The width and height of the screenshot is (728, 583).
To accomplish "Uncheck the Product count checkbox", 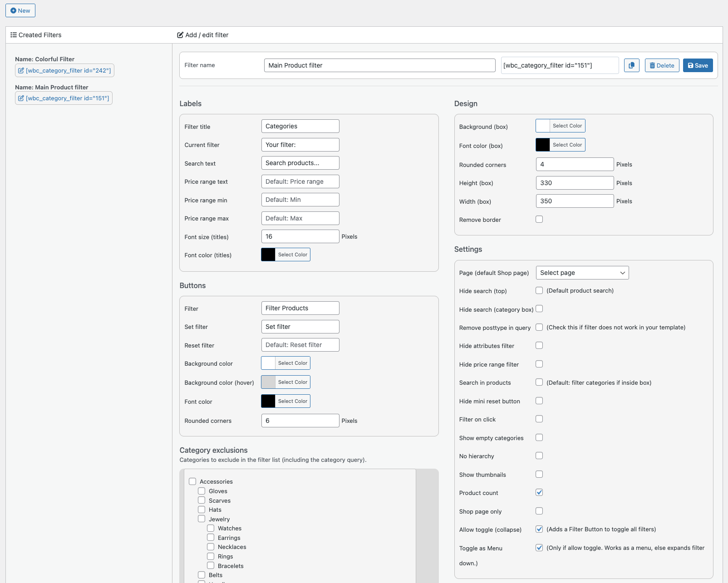I will coord(539,492).
